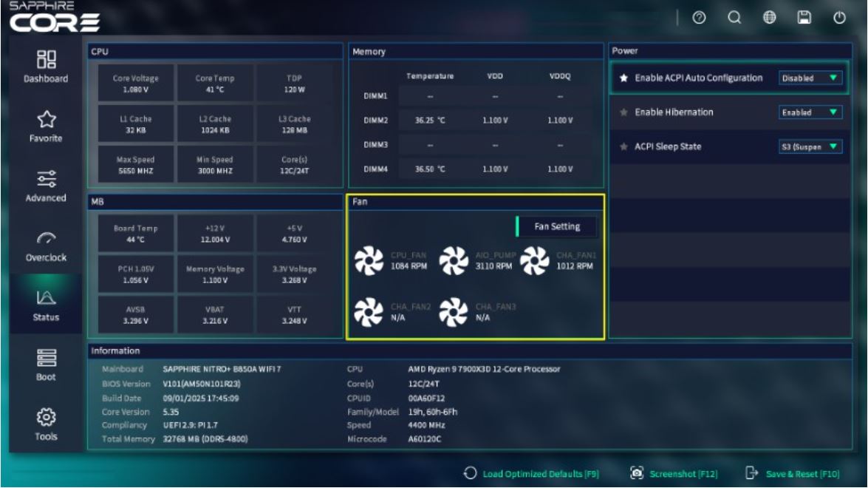Click the CPU_FAN fan icon
This screenshot has height=488, width=868.
[369, 260]
